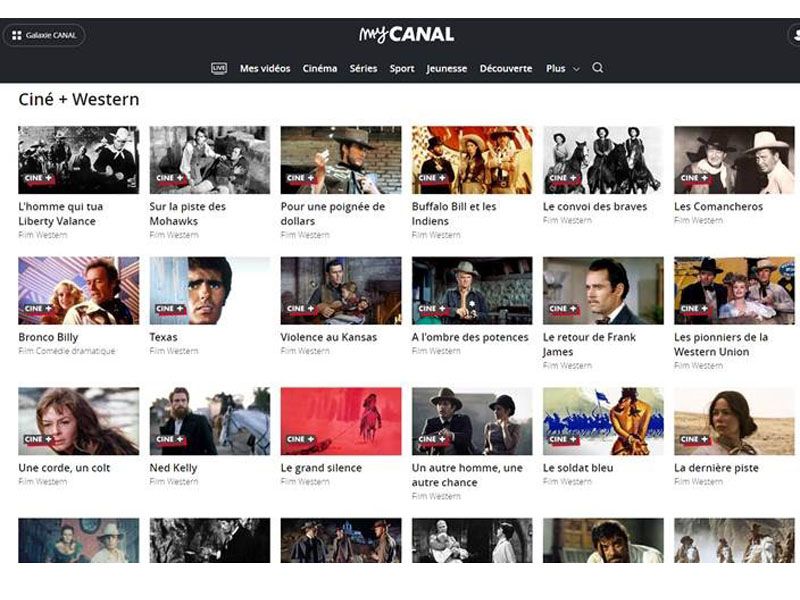Click the Plus menu label

pos(556,68)
